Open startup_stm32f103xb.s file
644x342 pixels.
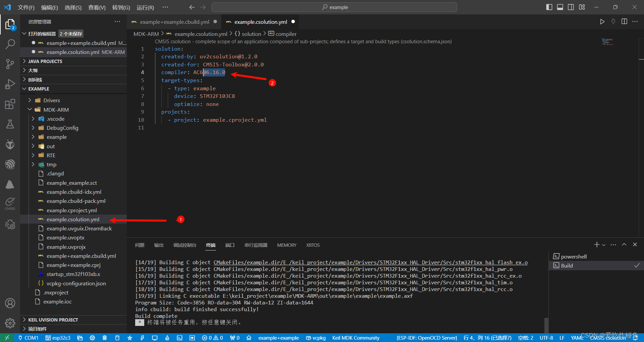[x=73, y=274]
